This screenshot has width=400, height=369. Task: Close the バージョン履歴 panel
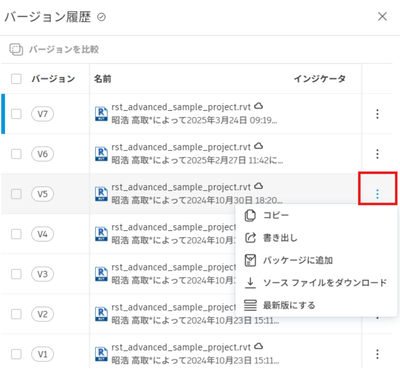(382, 16)
